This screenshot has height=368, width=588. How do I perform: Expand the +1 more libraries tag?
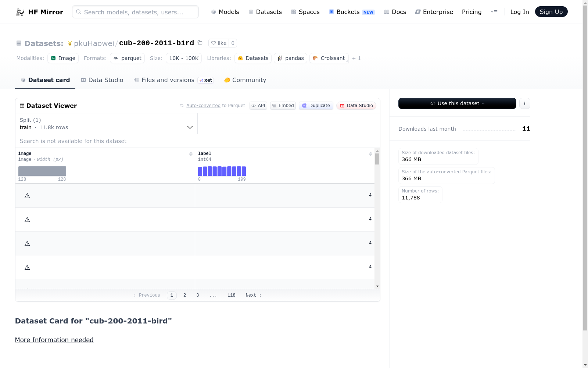[x=356, y=58]
